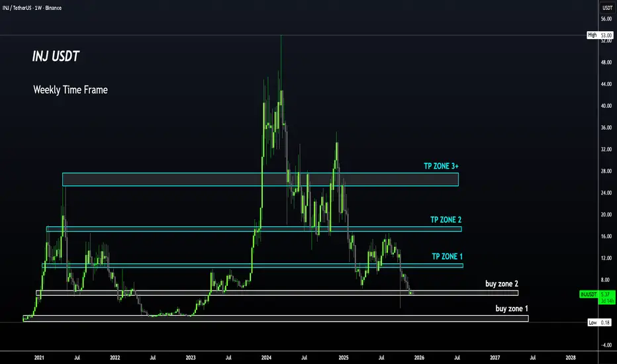Click the USDT currency label at top right
The image size is (617, 364).
tap(608, 8)
